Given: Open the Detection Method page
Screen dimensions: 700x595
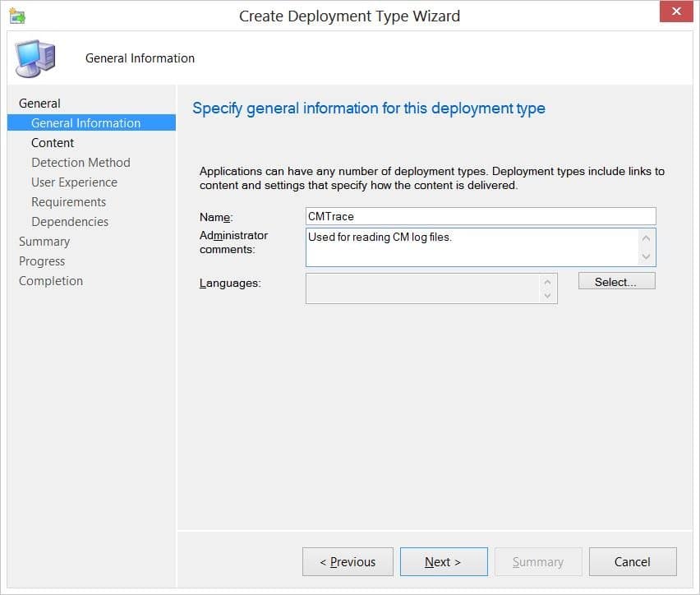Looking at the screenshot, I should (x=80, y=162).
